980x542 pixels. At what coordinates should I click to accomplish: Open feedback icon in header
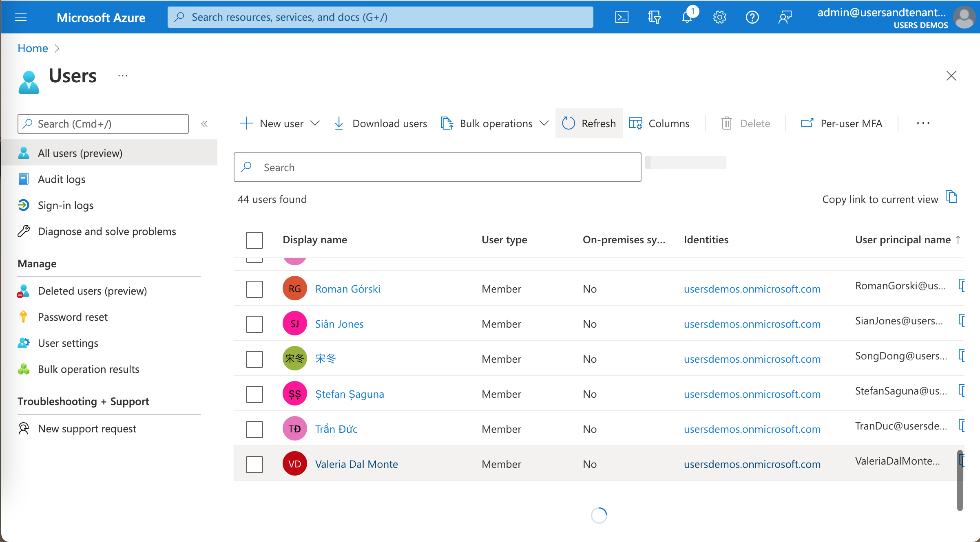[785, 17]
